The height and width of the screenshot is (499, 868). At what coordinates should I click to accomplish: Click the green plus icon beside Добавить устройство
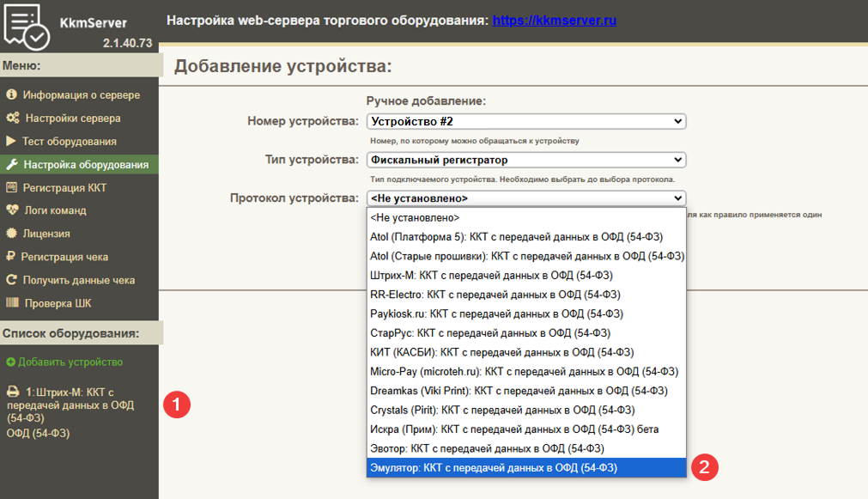click(10, 362)
